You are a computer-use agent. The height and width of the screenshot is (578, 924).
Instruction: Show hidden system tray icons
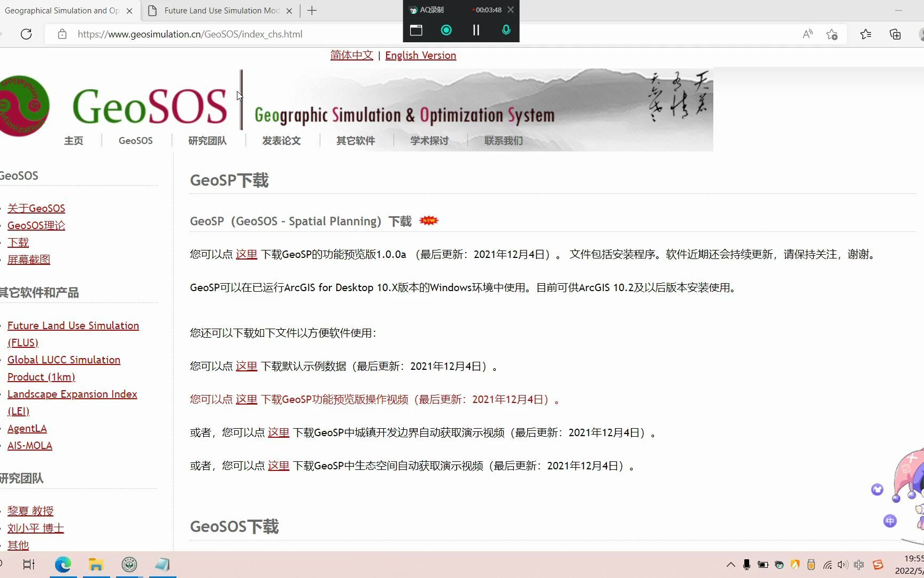coord(730,565)
